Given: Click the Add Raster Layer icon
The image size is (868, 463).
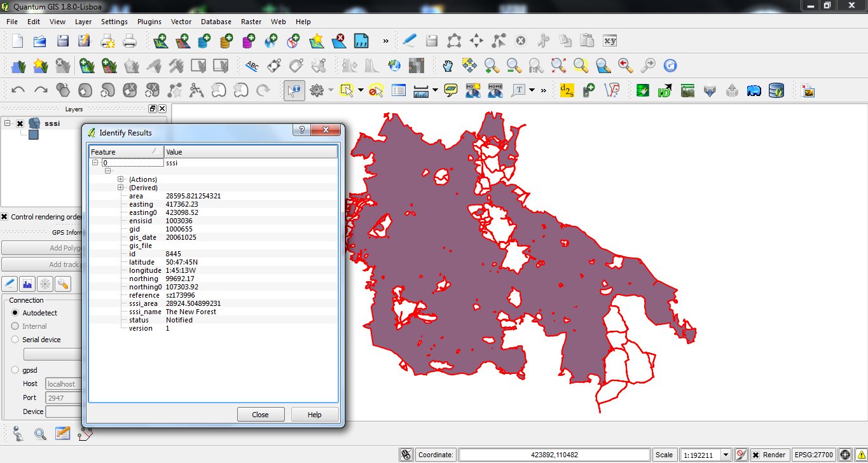Looking at the screenshot, I should [x=183, y=41].
